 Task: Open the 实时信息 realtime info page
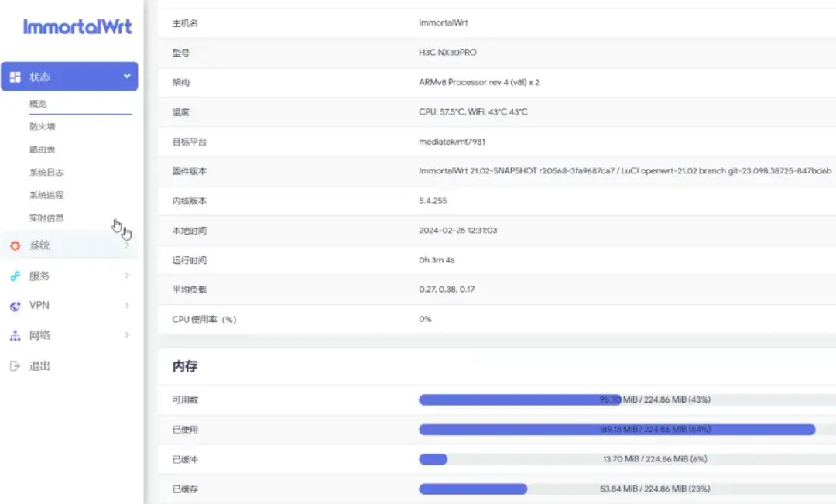pyautogui.click(x=46, y=218)
